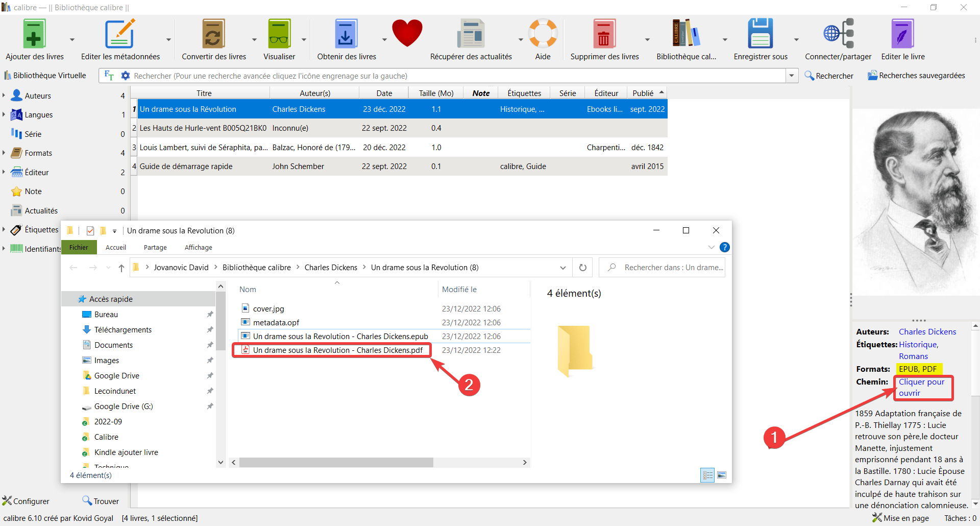
Task: Click the Charles Dickens author link
Action: (927, 331)
